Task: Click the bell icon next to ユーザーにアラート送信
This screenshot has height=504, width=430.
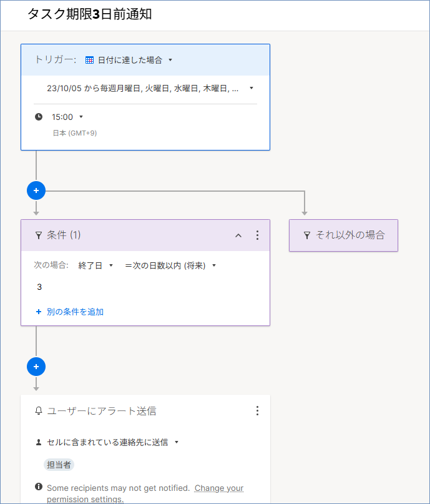Action: [39, 411]
